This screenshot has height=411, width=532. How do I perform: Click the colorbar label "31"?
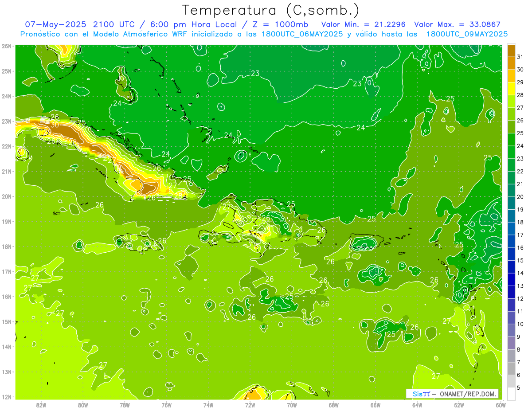(520, 57)
